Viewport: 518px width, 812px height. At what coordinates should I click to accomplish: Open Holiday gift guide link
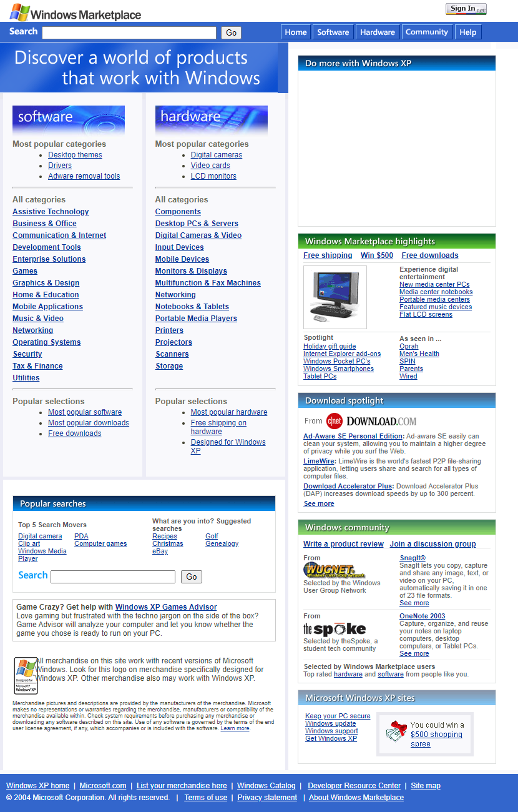(x=330, y=346)
